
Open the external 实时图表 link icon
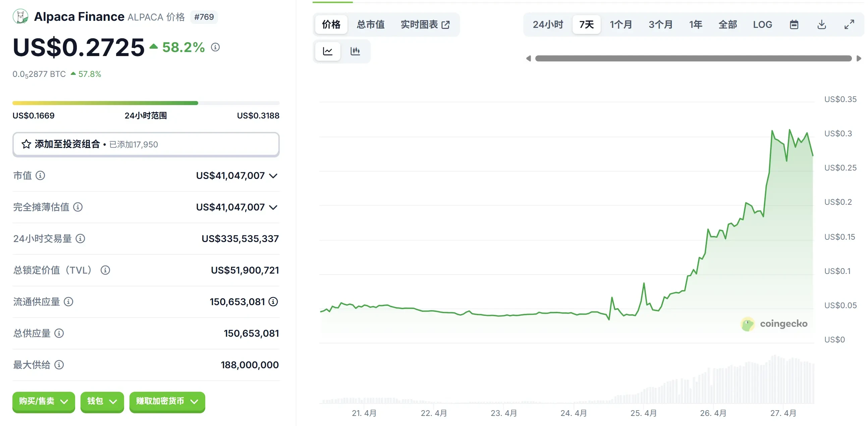[x=446, y=24]
